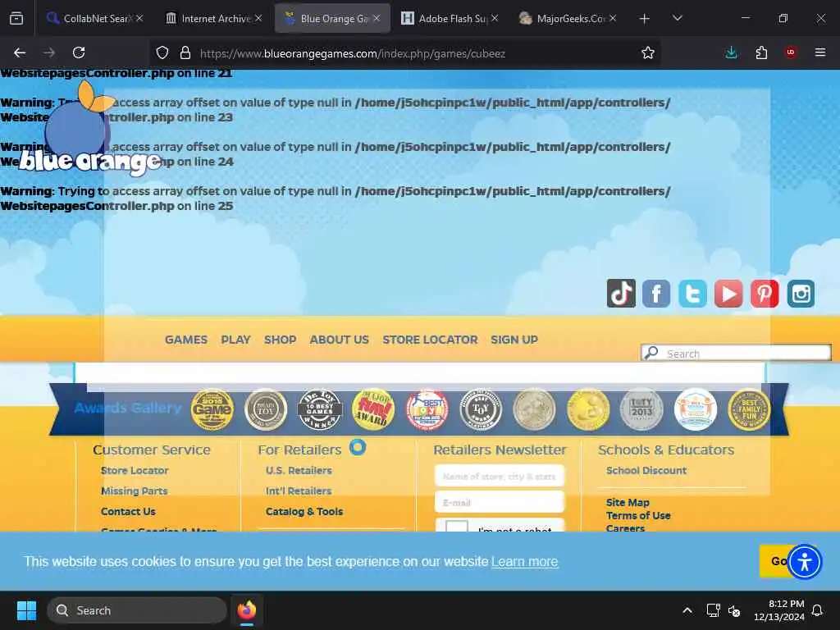Open the Firefox View tab icon

(x=16, y=18)
